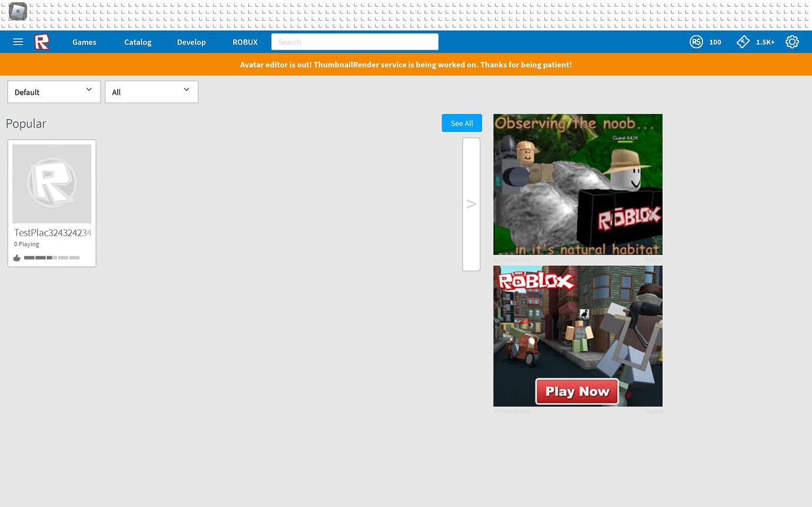Click the 1.5K+ tickets counter
The height and width of the screenshot is (507, 812).
(x=765, y=42)
